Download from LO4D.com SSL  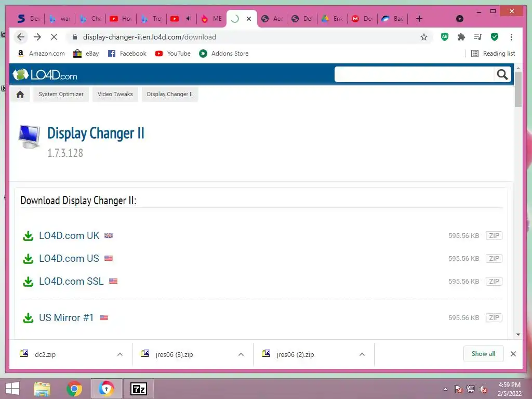pyautogui.click(x=71, y=281)
